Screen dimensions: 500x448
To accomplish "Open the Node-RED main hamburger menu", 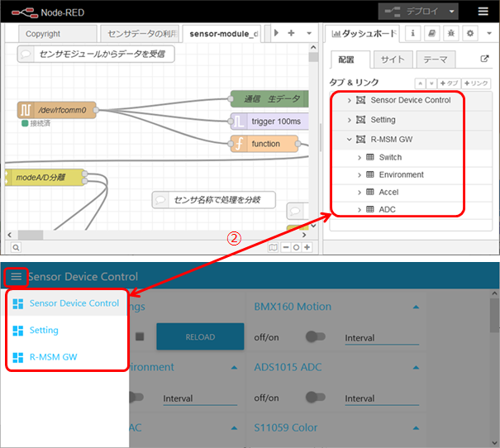I will pyautogui.click(x=483, y=12).
